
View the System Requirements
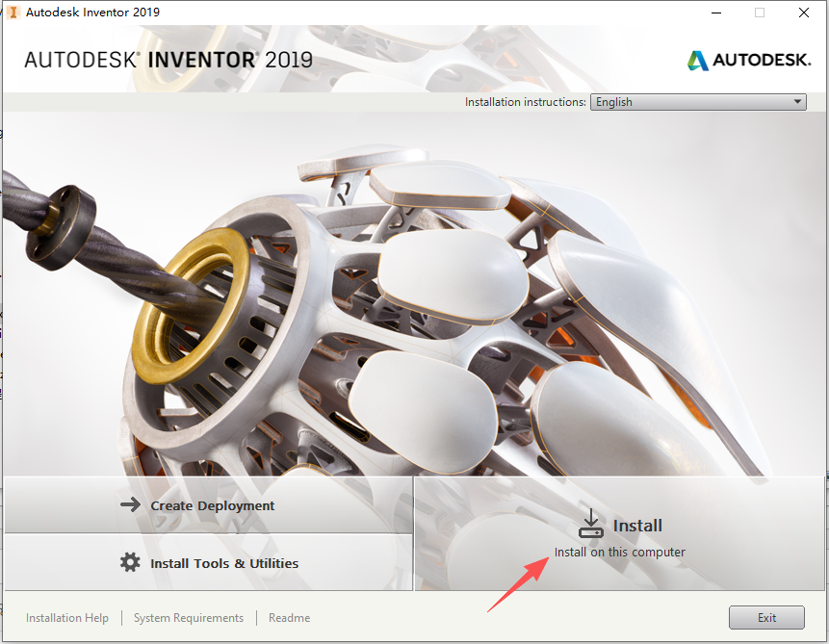(x=188, y=617)
